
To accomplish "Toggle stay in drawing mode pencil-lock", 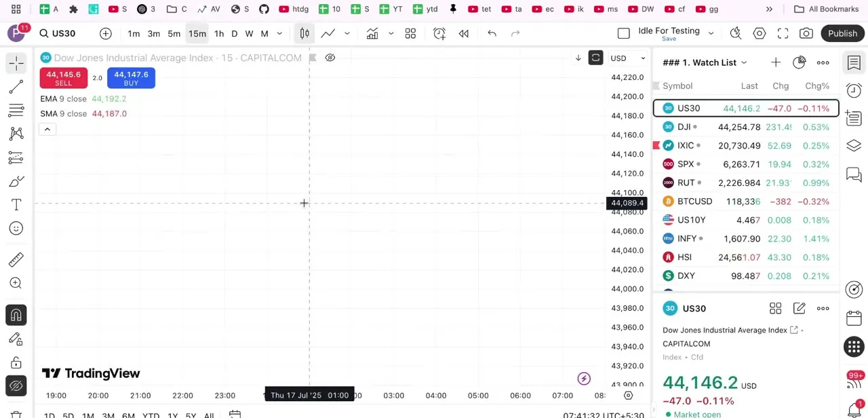I will 16,339.
